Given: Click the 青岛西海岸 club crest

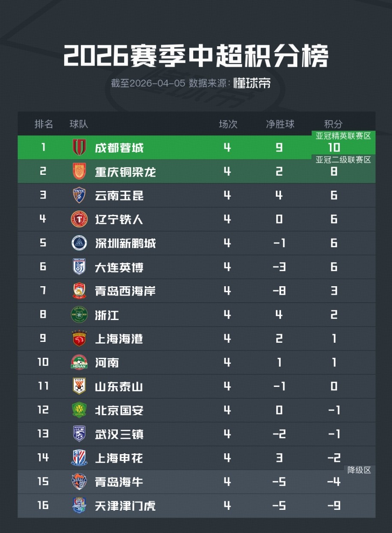Looking at the screenshot, I should [79, 291].
